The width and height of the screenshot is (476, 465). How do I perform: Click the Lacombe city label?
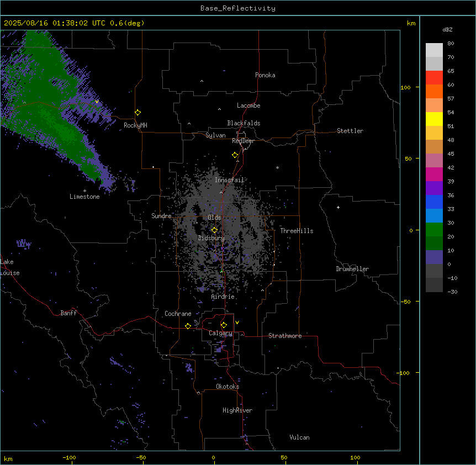248,105
